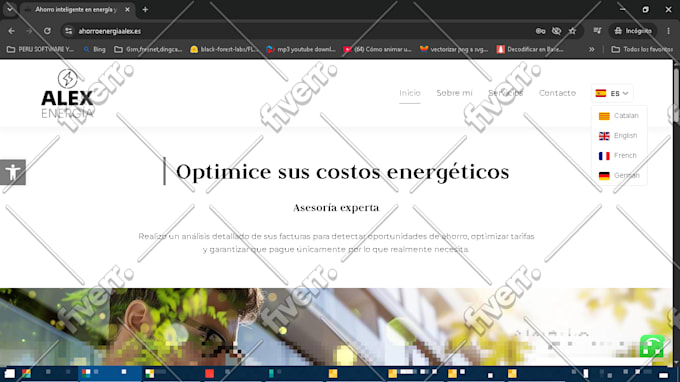Open Servicios page
Viewport: 680px width, 382px height.
coord(506,93)
